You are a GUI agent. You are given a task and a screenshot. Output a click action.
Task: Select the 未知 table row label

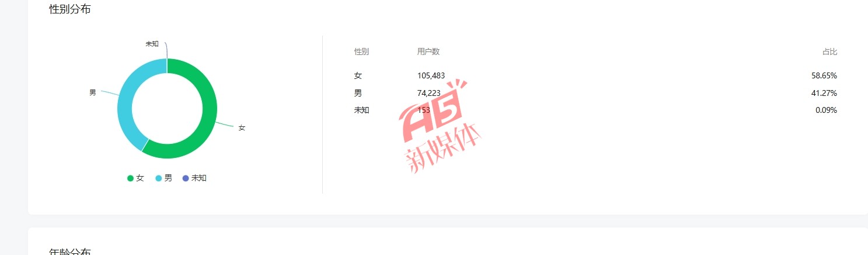point(361,110)
